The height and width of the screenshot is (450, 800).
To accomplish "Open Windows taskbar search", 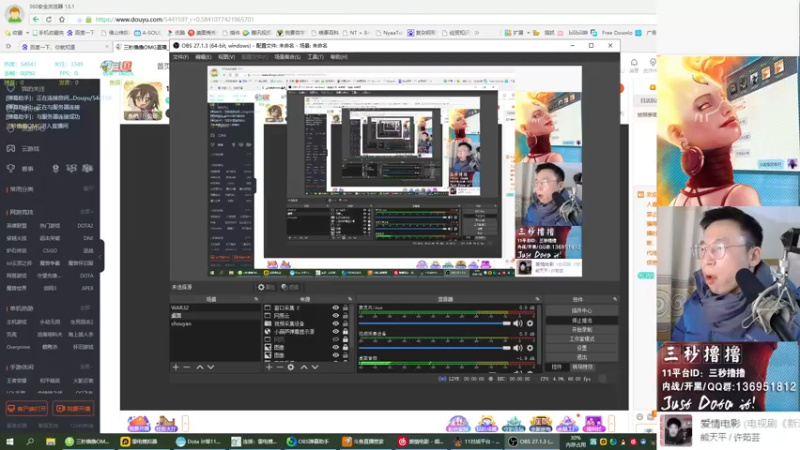I will (30, 442).
